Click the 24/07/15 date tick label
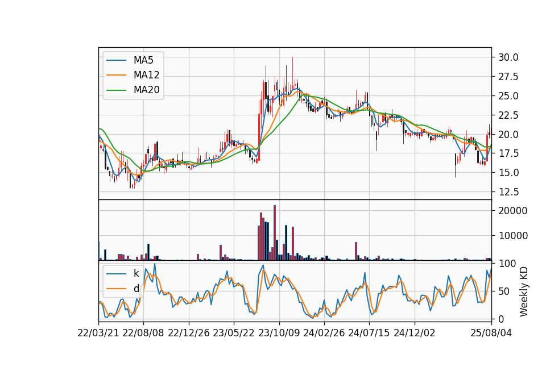Screen dimensions: 546x392 369,333
